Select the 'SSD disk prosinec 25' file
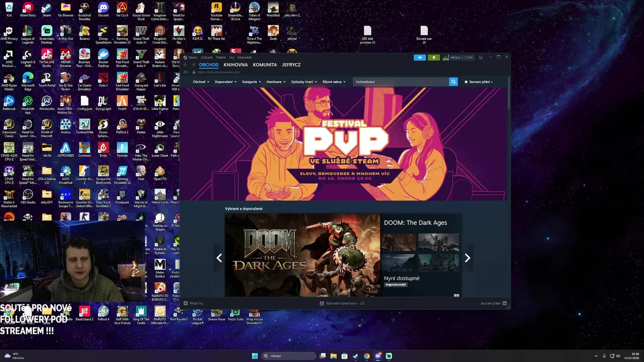The image size is (644, 362). (367, 35)
